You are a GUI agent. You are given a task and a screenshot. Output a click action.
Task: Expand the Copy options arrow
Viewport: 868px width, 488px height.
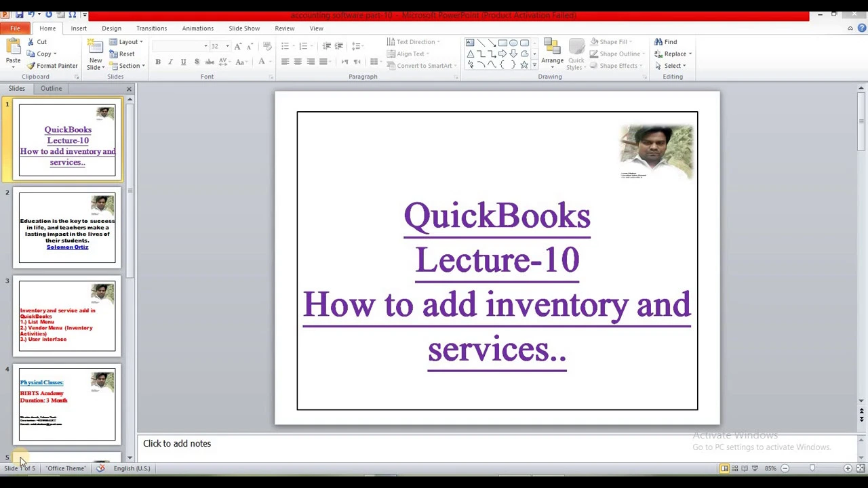tap(54, 54)
